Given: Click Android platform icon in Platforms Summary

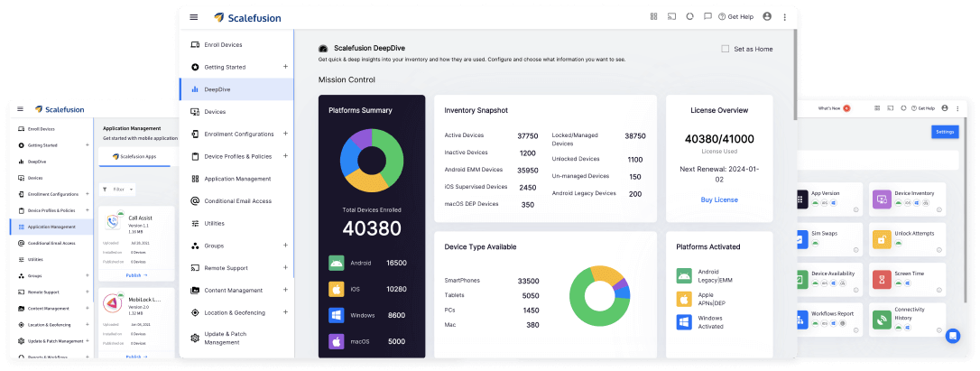Looking at the screenshot, I should [x=337, y=263].
